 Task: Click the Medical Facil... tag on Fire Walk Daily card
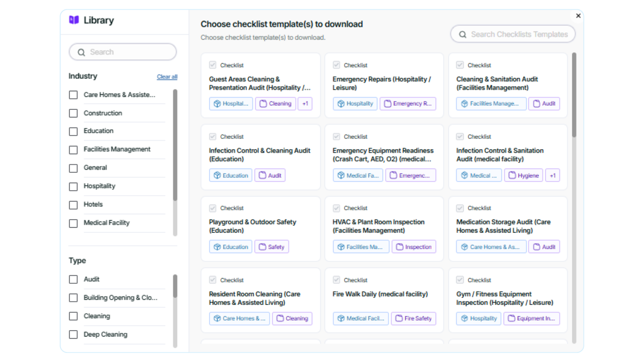(x=361, y=318)
